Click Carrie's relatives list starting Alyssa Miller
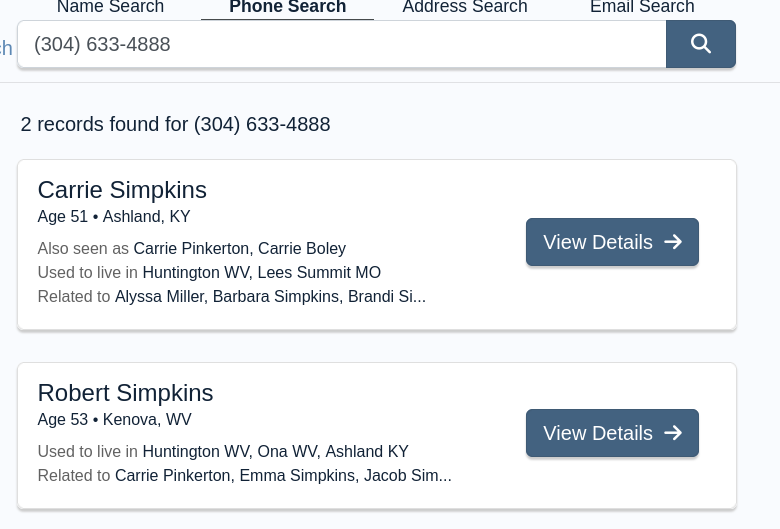 [270, 296]
